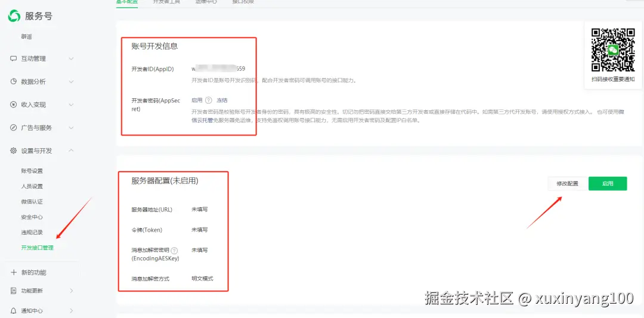The width and height of the screenshot is (644, 318).
Task: Open 人员设置 in the sidebar
Action: [x=32, y=186]
